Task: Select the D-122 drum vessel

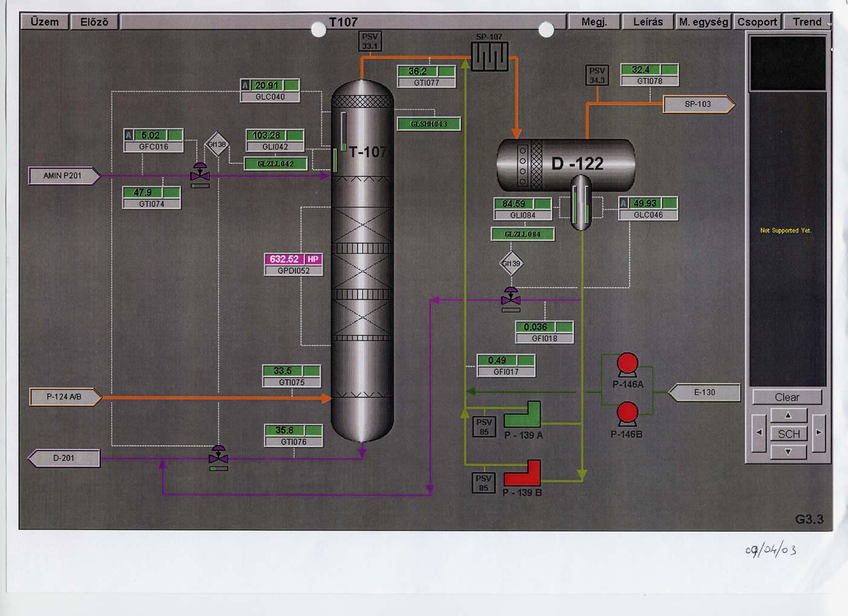Action: pyautogui.click(x=565, y=164)
